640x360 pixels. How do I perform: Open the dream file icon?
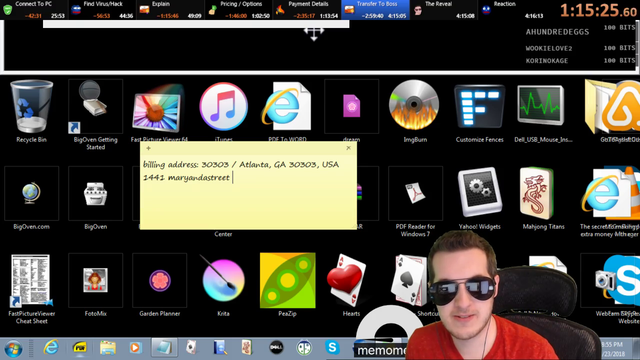pos(351,111)
